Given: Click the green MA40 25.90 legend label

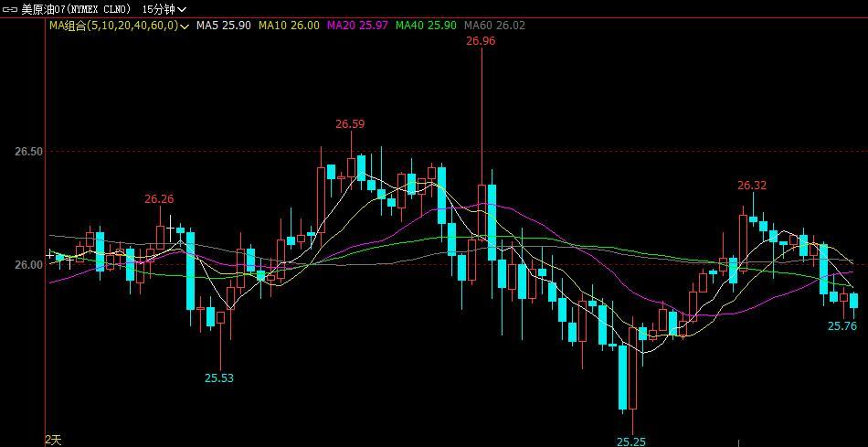Looking at the screenshot, I should 426,26.
